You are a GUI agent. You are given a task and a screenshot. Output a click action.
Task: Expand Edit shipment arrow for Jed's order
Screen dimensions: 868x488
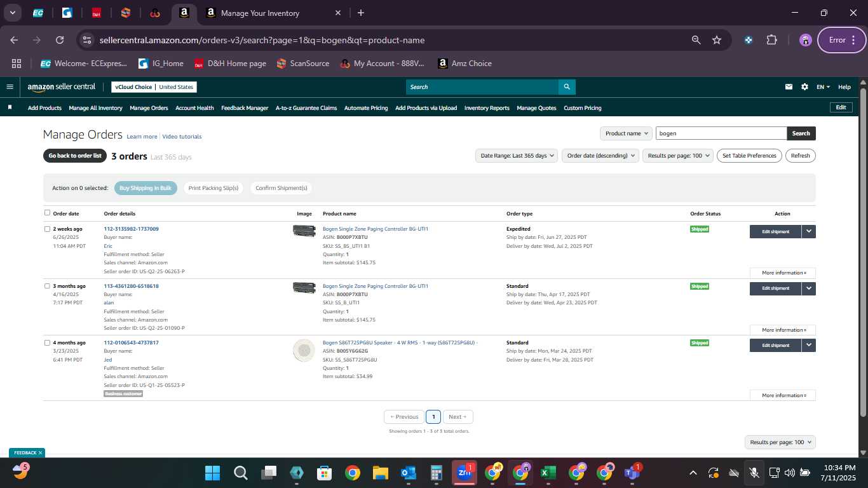click(808, 346)
